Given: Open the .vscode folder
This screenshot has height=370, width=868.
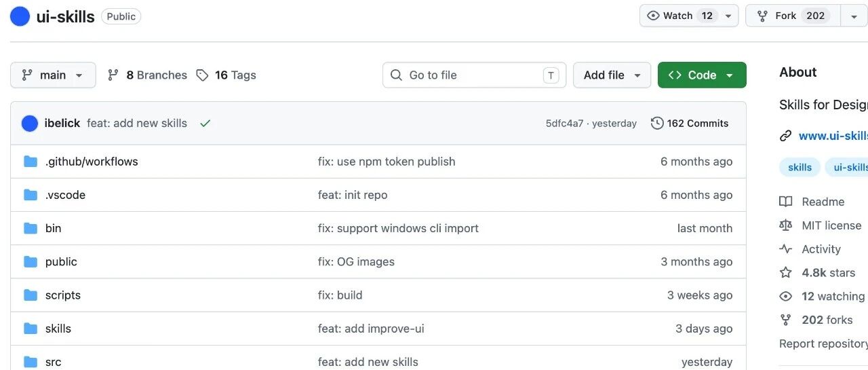Looking at the screenshot, I should 65,195.
